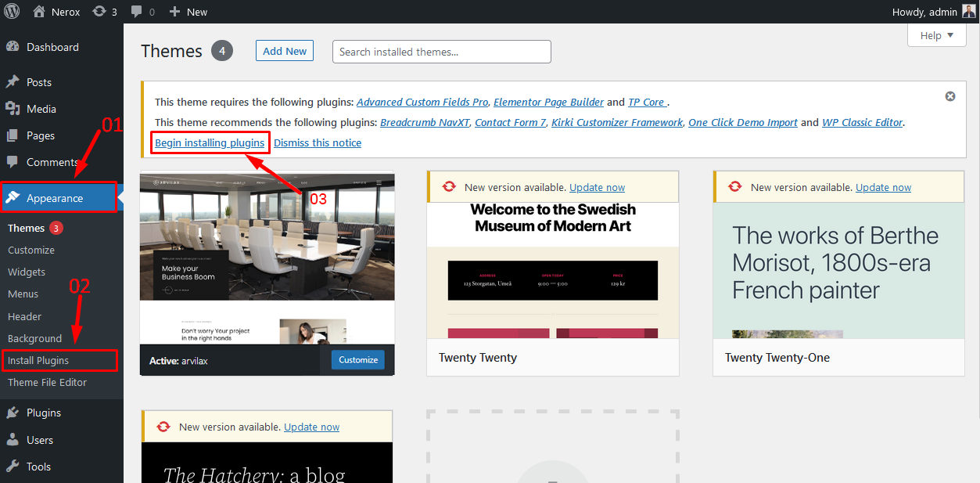
Task: Click the Plugins plug icon
Action: [13, 413]
